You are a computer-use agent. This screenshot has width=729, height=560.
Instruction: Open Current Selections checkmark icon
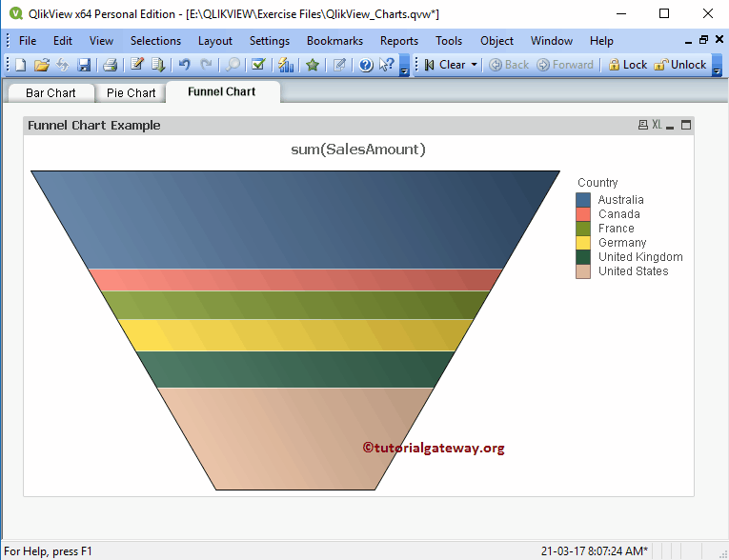pyautogui.click(x=258, y=64)
